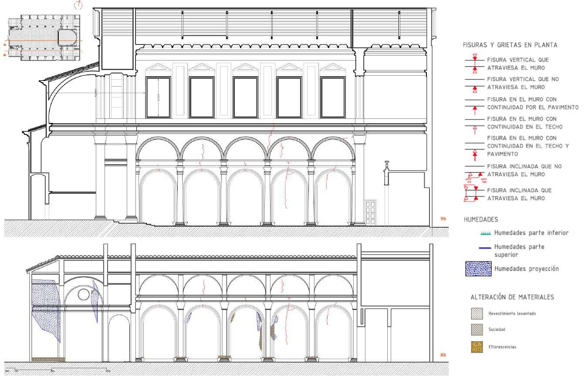
Task: Click 'CONTINUIDAD EN EL TECHO Y PAVIMENTO' text
Action: pyautogui.click(x=528, y=150)
